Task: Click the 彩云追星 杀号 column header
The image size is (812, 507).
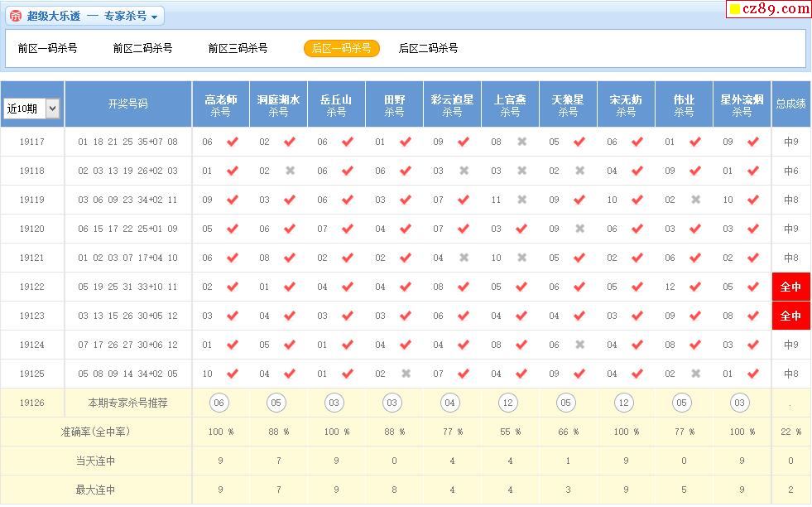Action: point(453,104)
